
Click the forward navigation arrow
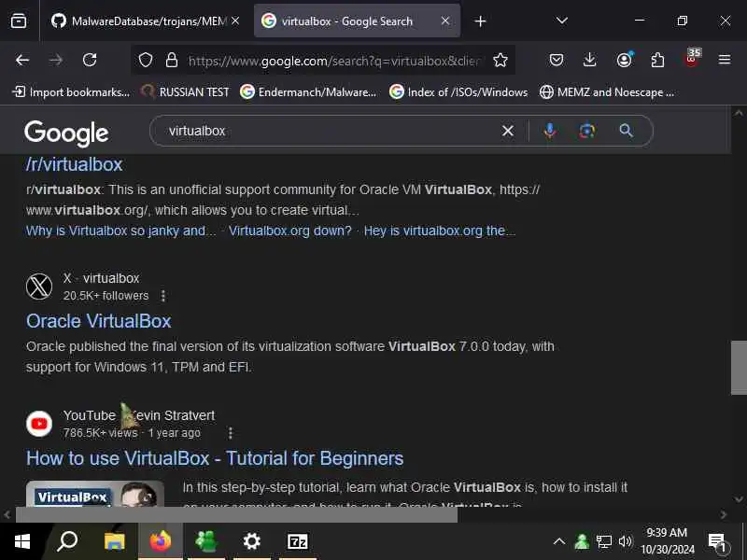(56, 60)
